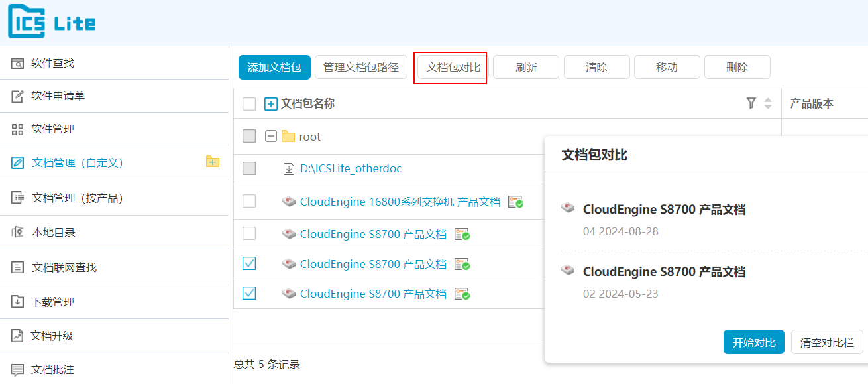Click the 软件查找 magnifier icon
868x384 pixels.
point(16,63)
